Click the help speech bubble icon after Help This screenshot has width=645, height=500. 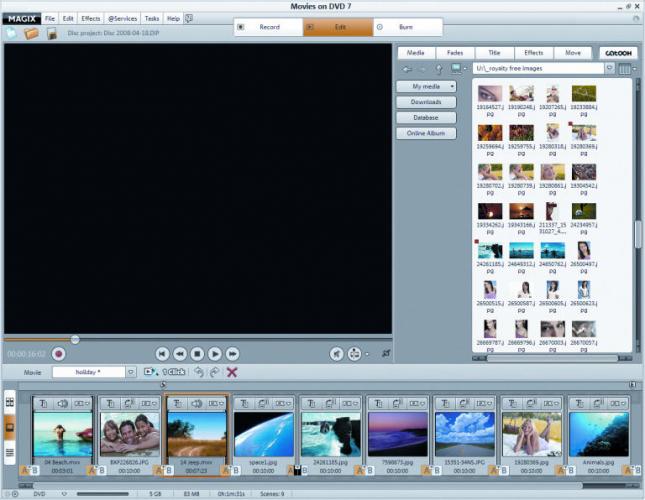click(189, 19)
